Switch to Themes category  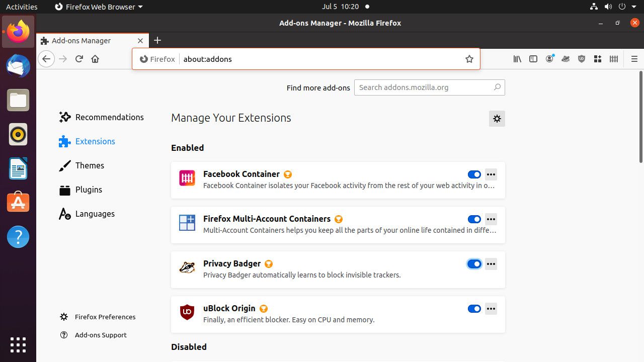[x=82, y=165]
